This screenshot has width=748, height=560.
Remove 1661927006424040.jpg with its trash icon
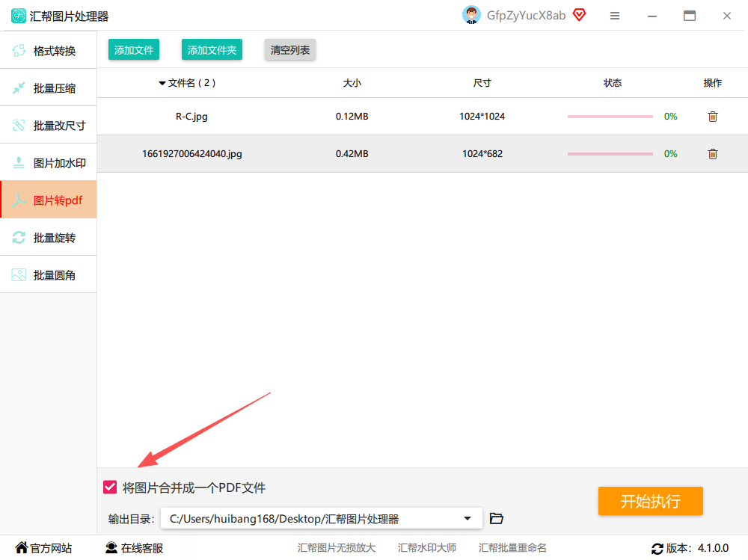point(712,153)
